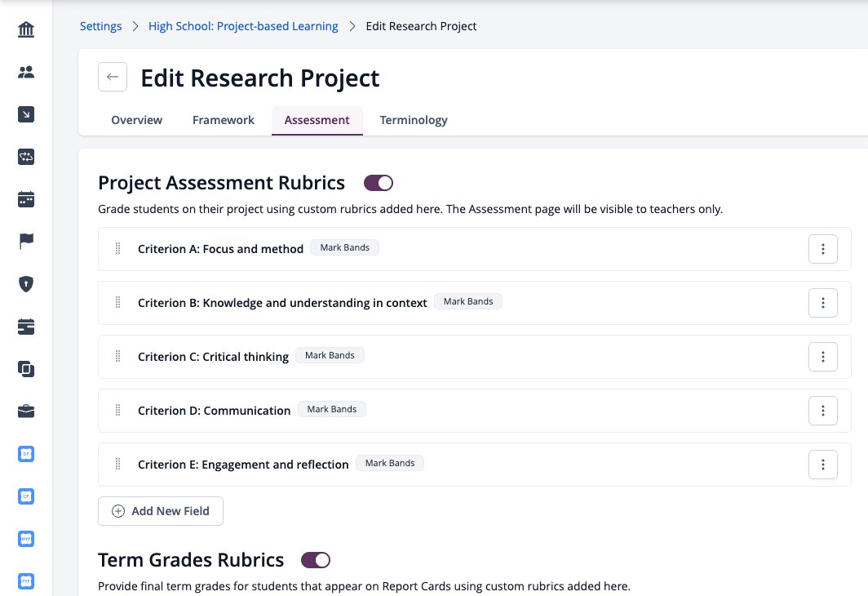
Task: Open the flag icon in sidebar
Action: 26,242
